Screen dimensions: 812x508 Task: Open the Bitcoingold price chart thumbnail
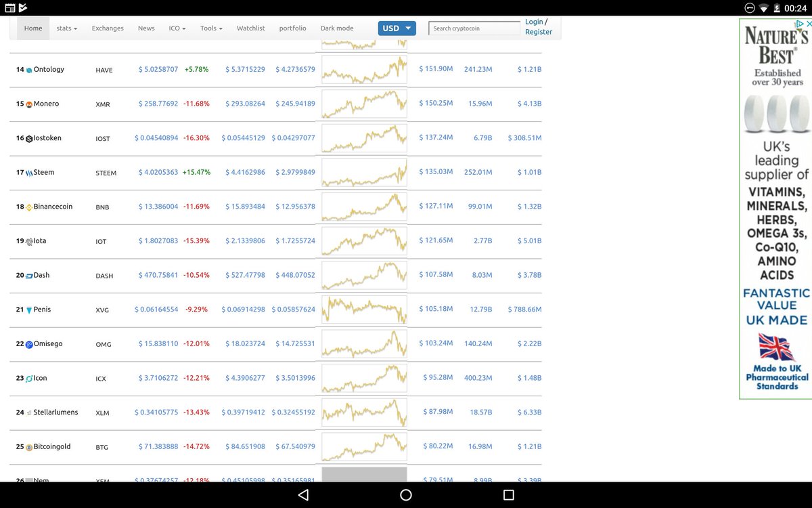(364, 447)
